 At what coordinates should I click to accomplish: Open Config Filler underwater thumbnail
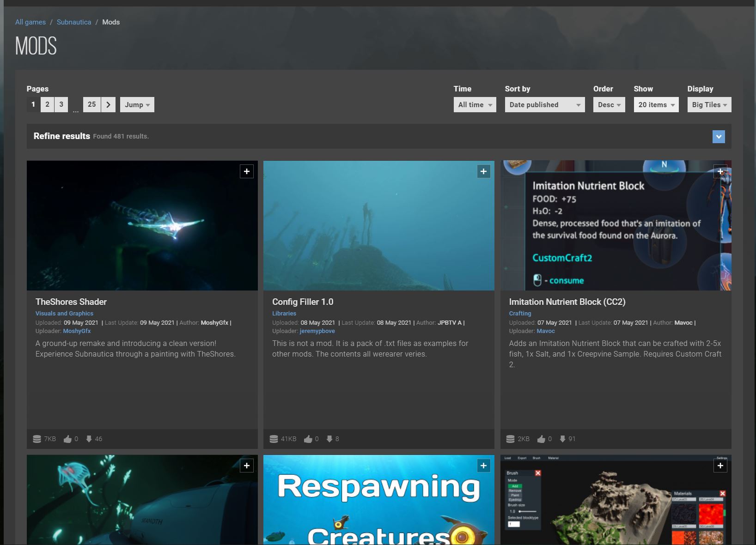(x=379, y=225)
